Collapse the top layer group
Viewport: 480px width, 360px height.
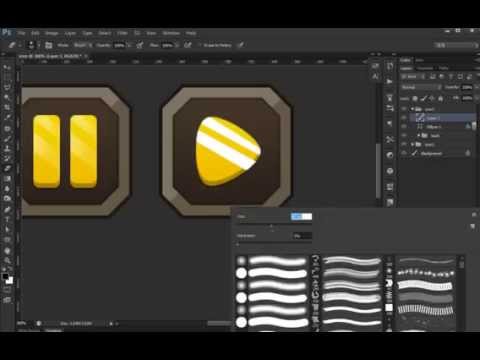coord(412,109)
